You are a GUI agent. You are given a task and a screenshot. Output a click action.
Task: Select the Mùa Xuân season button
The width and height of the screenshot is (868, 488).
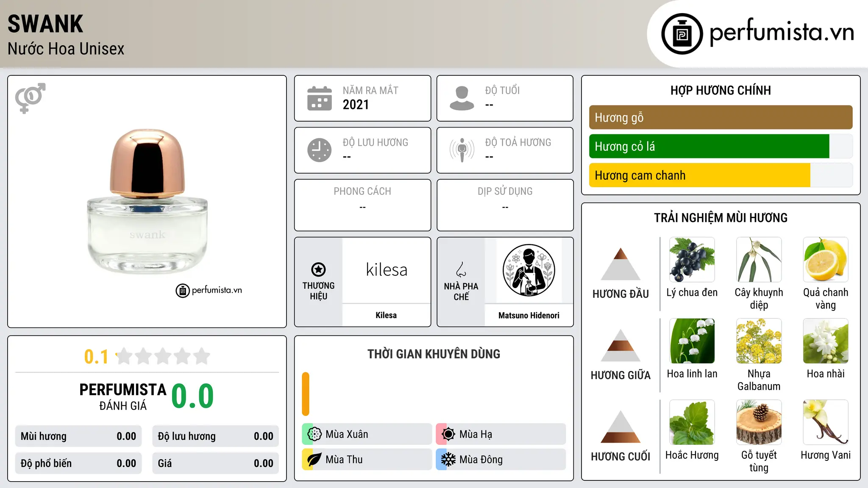367,434
